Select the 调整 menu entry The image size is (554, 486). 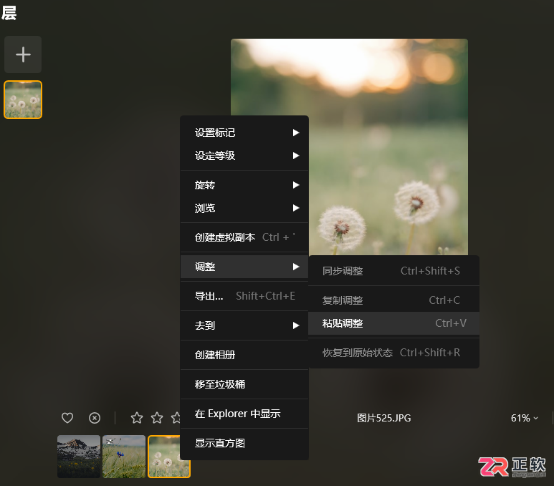pos(244,267)
